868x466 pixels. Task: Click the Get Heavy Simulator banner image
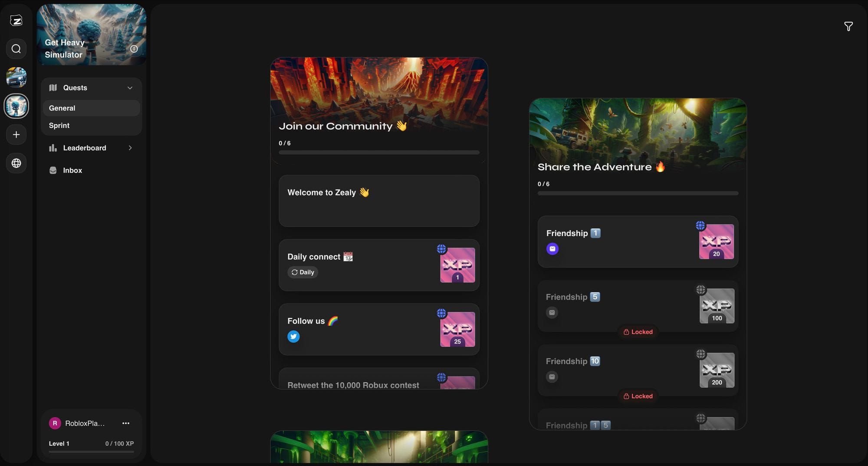click(x=92, y=35)
